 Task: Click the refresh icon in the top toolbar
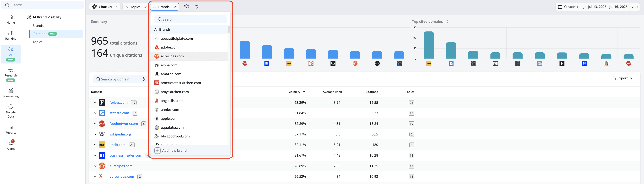click(196, 7)
